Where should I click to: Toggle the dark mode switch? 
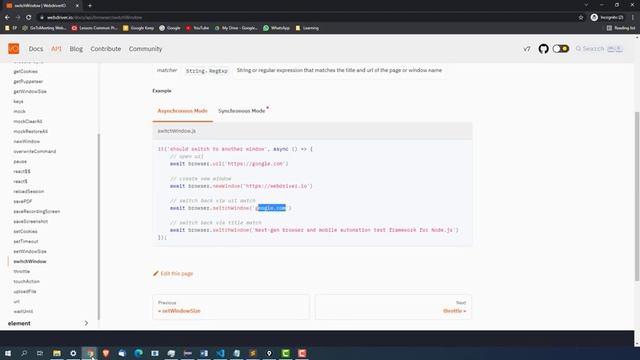tap(560, 49)
